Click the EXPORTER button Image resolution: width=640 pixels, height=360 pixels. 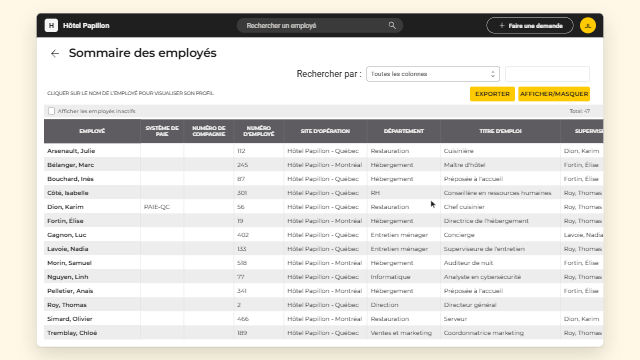pos(492,94)
